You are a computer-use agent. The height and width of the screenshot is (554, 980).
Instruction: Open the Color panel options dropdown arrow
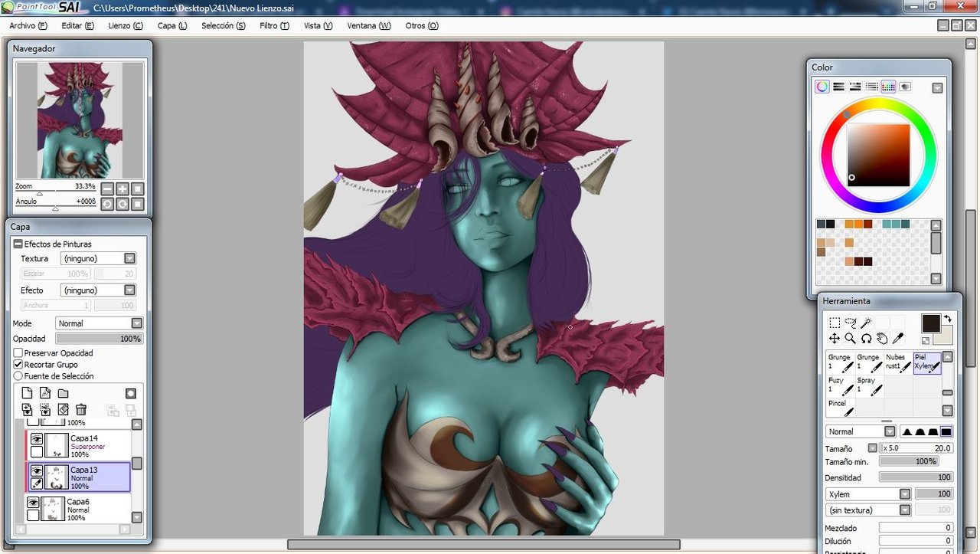click(x=937, y=88)
